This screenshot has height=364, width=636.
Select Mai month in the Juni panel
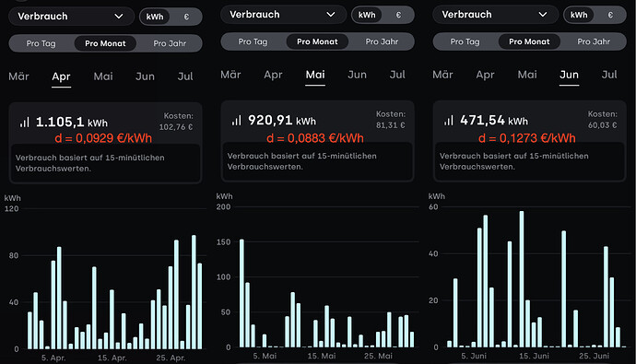(527, 75)
